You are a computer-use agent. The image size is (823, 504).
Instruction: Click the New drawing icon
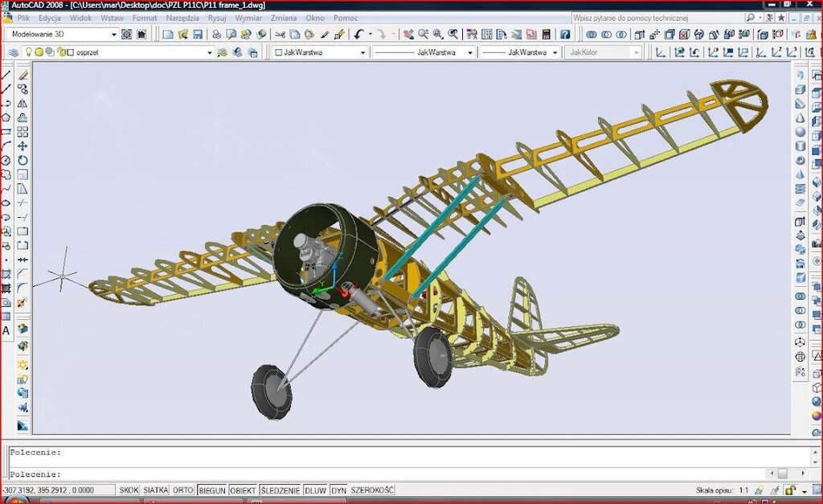[167, 35]
